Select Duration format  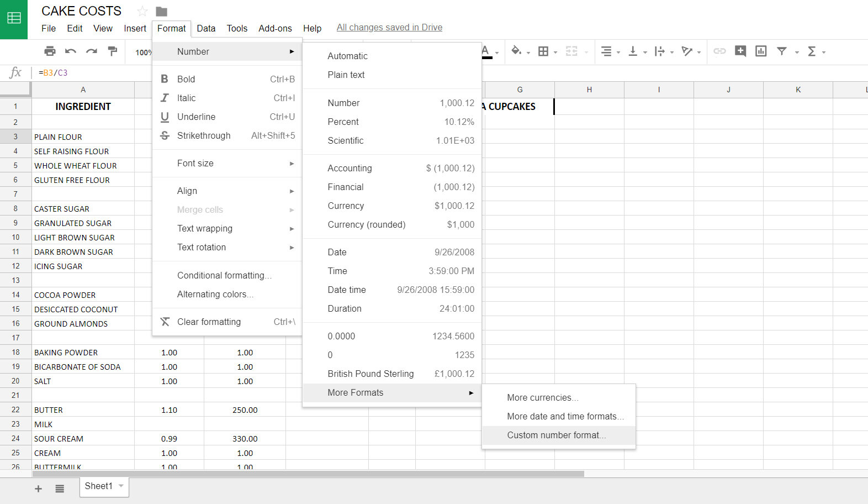coord(392,309)
